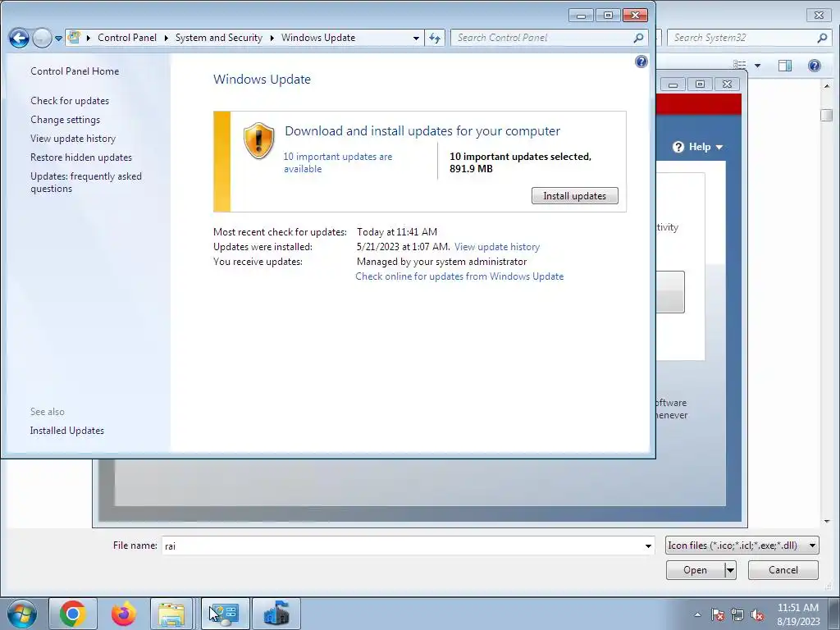Image resolution: width=840 pixels, height=630 pixels.
Task: Open Windows Explorer from taskbar
Action: coord(171,614)
